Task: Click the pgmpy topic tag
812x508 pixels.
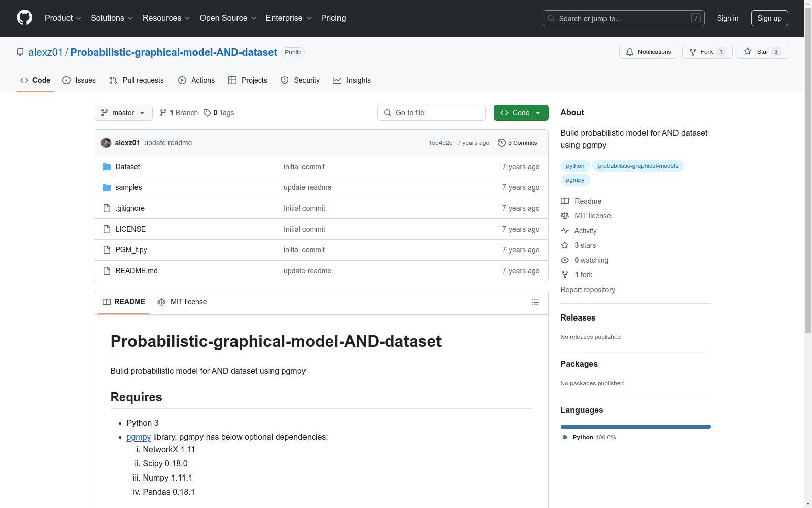Action: (x=575, y=180)
